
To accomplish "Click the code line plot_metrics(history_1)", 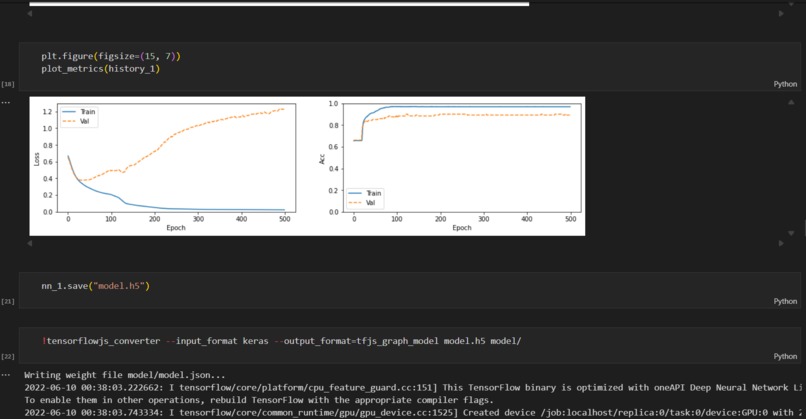I will [101, 68].
